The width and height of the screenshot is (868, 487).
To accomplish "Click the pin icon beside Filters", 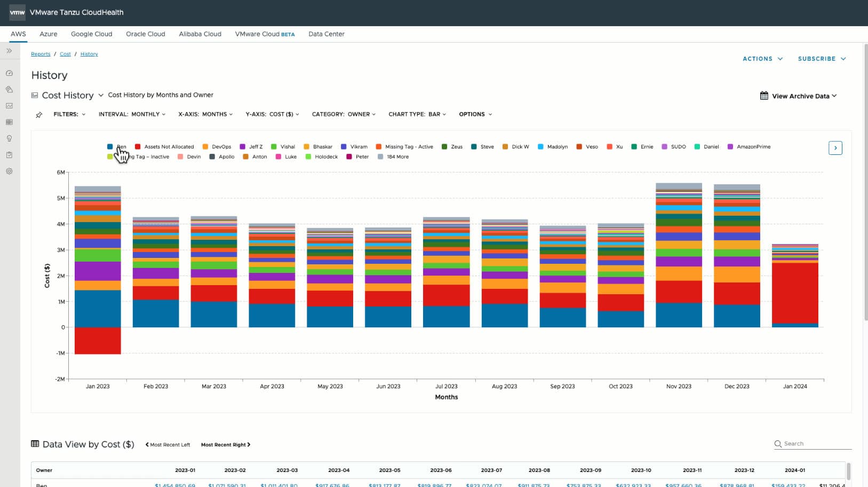I will pos(39,115).
